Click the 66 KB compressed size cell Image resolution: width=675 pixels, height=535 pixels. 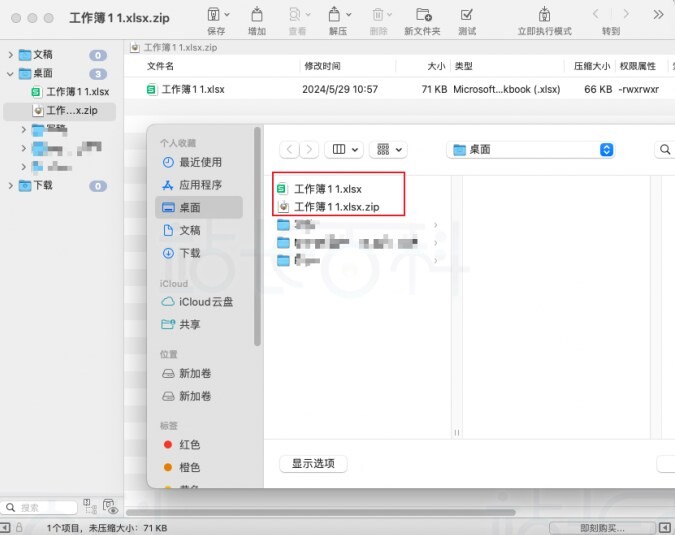point(598,90)
